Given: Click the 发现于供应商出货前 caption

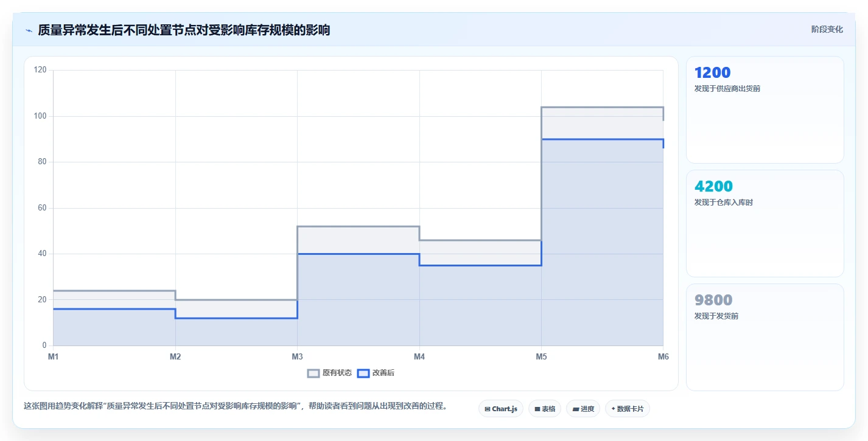Looking at the screenshot, I should click(727, 89).
